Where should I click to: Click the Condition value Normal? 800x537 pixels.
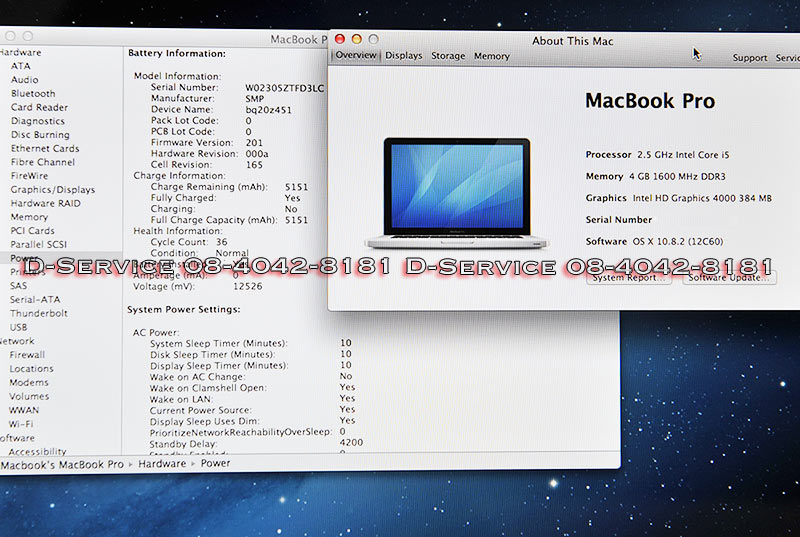[232, 253]
